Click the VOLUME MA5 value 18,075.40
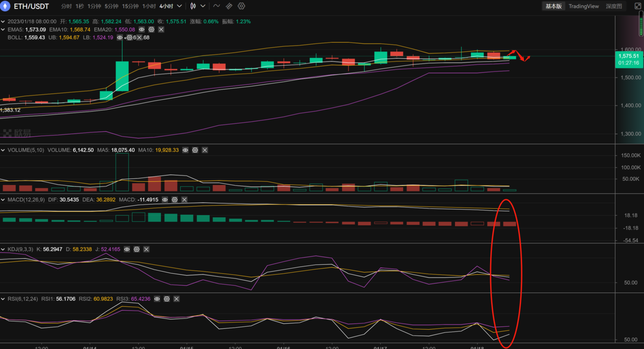 123,150
